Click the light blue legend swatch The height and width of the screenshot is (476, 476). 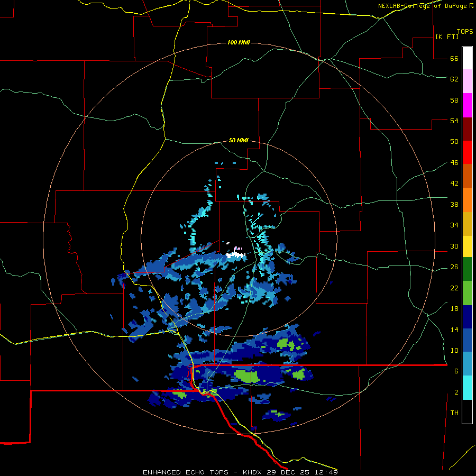click(x=467, y=364)
